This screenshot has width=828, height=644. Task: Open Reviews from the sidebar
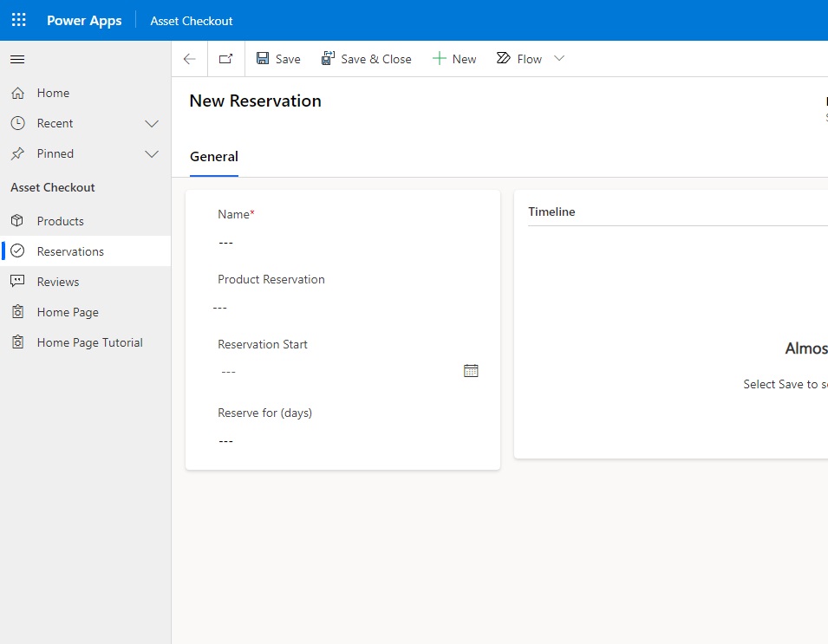tap(59, 281)
